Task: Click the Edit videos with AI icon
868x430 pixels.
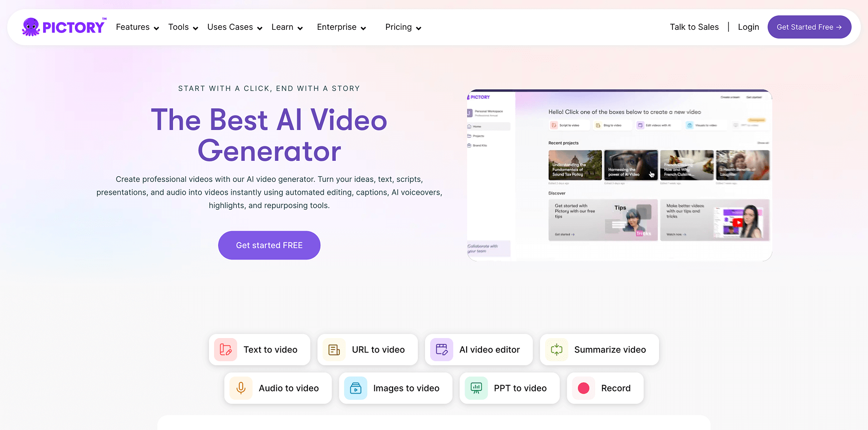Action: click(x=640, y=125)
